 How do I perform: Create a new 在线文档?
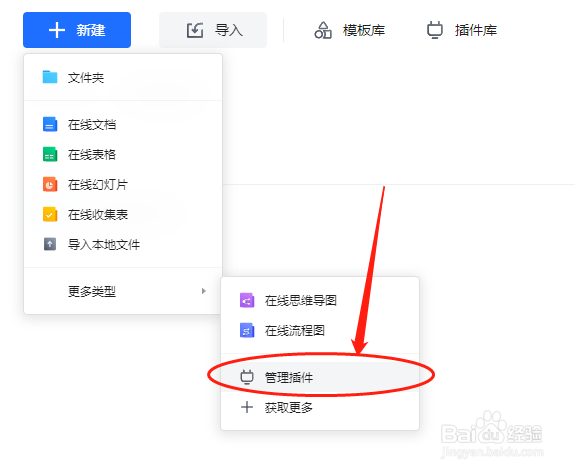tap(123, 124)
